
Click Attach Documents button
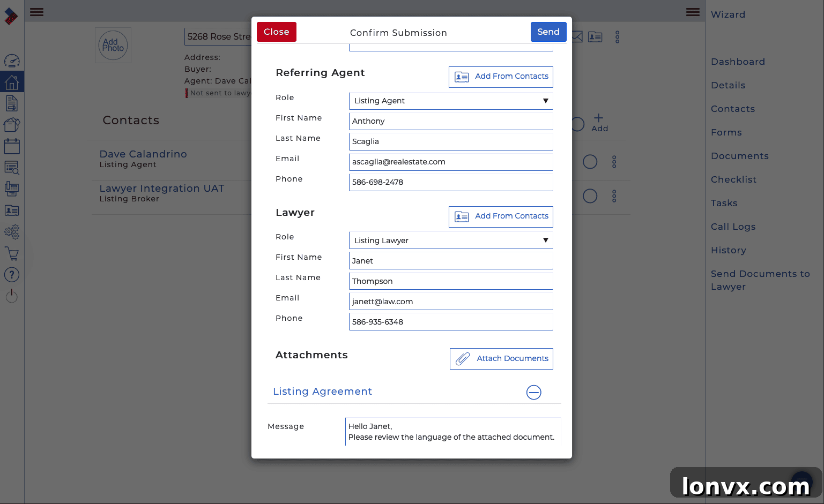point(501,359)
